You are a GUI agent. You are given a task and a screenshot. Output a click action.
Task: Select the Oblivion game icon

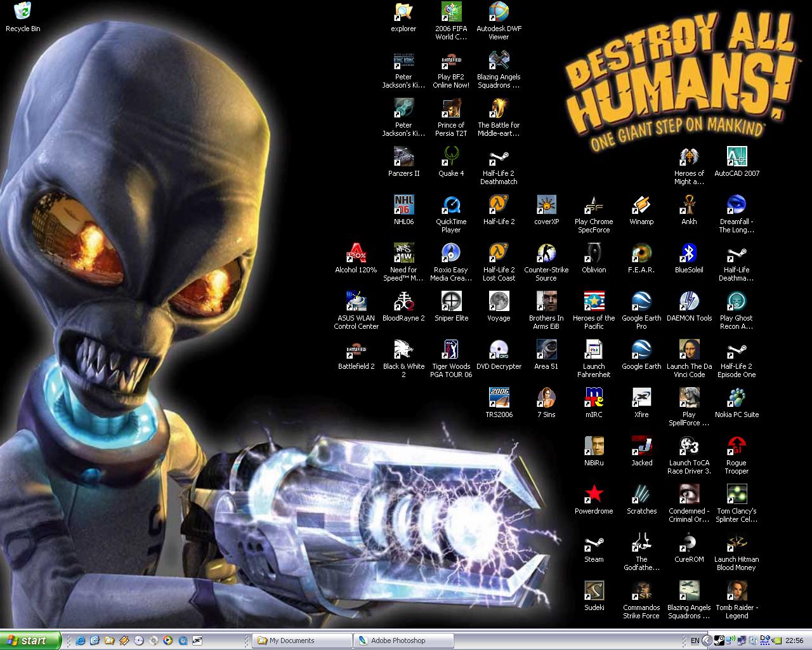tap(594, 253)
